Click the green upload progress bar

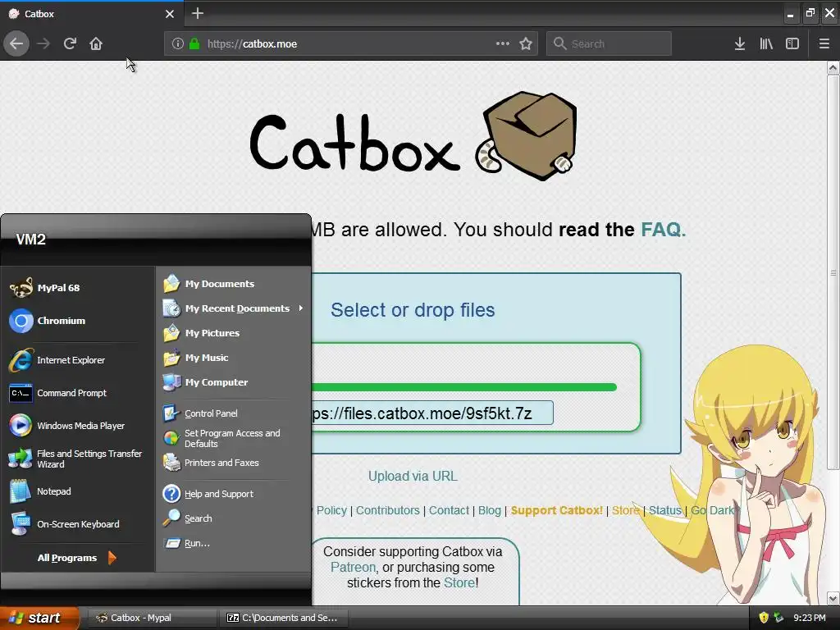click(x=464, y=387)
